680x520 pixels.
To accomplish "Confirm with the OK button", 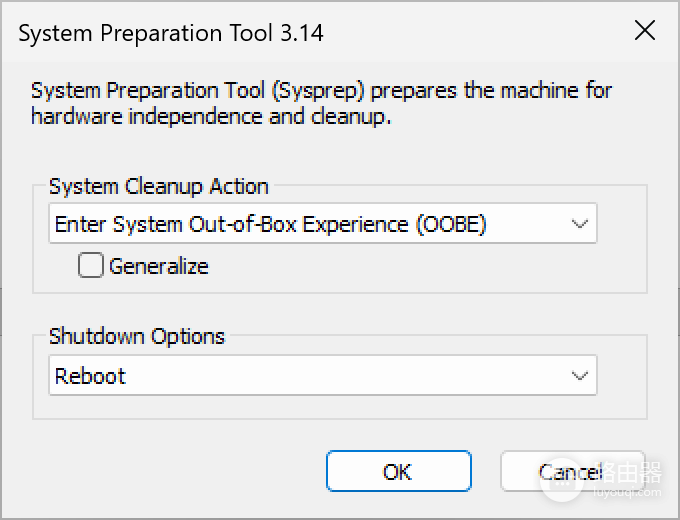I will coord(399,471).
